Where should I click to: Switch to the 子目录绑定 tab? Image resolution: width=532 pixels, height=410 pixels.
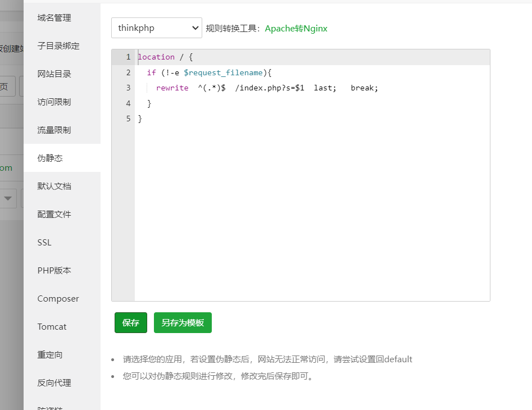58,46
